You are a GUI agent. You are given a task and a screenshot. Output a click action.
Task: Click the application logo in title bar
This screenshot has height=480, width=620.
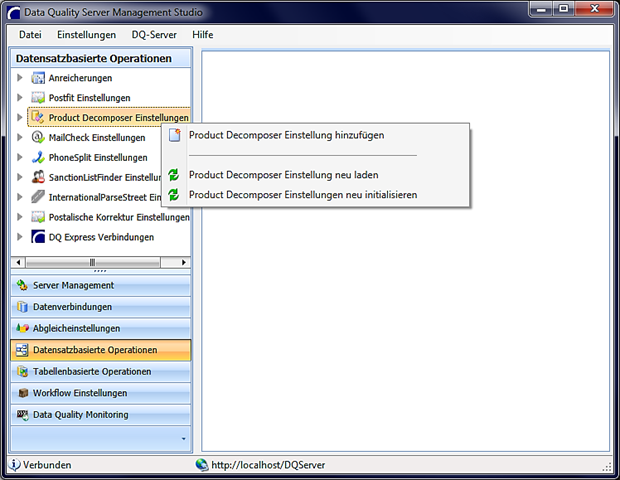(x=14, y=13)
